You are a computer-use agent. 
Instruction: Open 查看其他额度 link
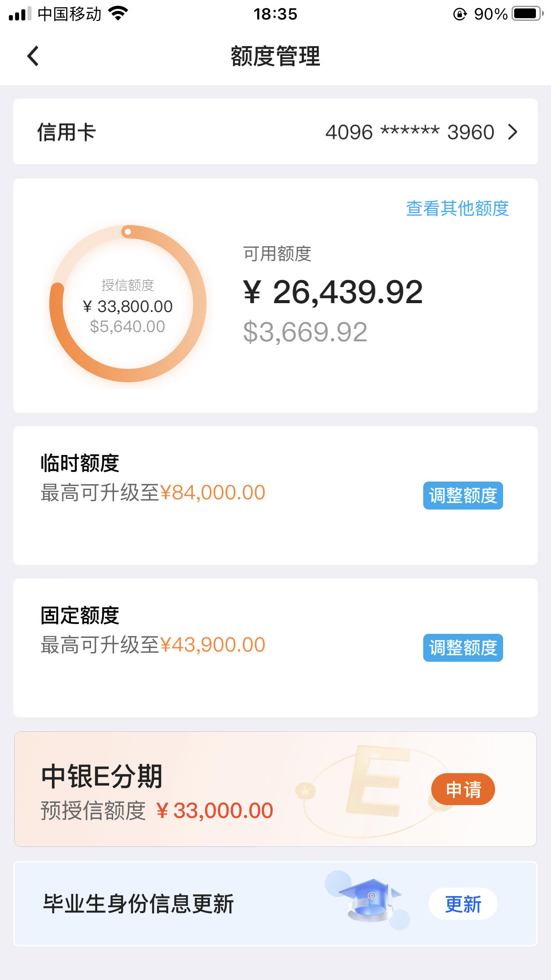(x=457, y=208)
